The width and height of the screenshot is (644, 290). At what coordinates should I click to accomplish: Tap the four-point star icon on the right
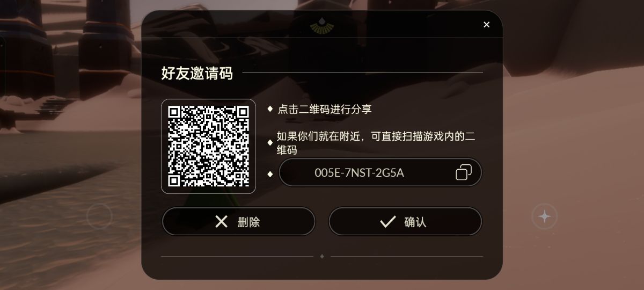point(545,216)
